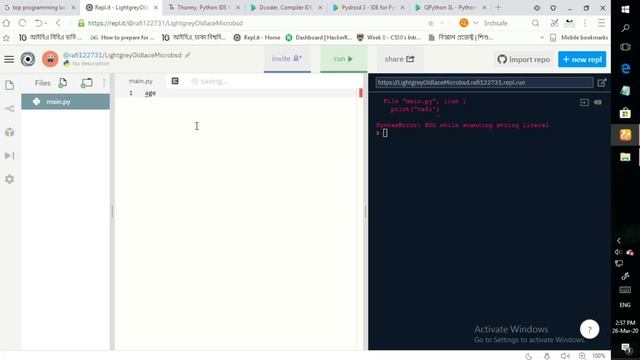Open the help question mark bubble
The width and height of the screenshot is (640, 360).
[x=589, y=329]
